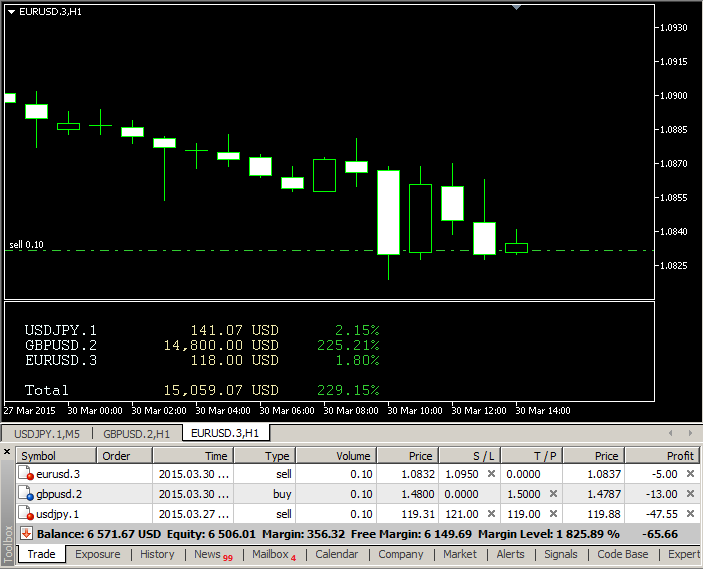Click the icon beside the Balance summary
Viewport: 703px width, 569px height.
(26, 533)
